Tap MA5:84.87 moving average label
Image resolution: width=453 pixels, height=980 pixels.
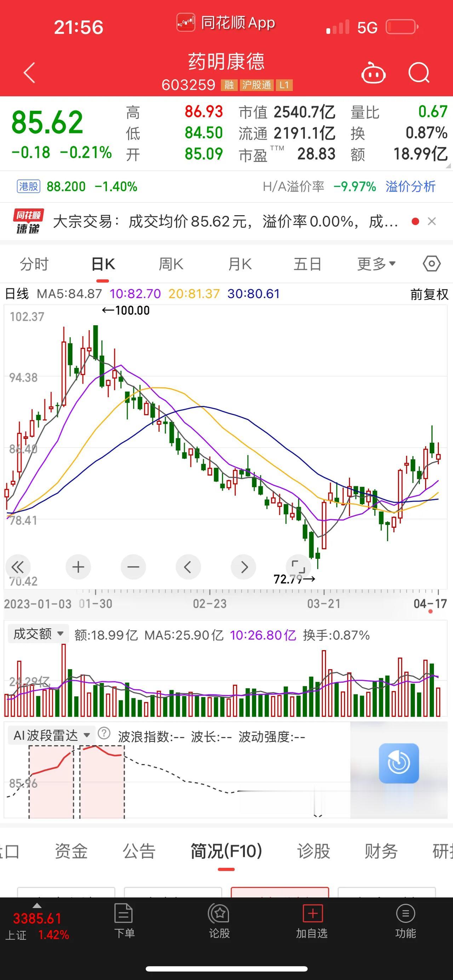tap(69, 294)
